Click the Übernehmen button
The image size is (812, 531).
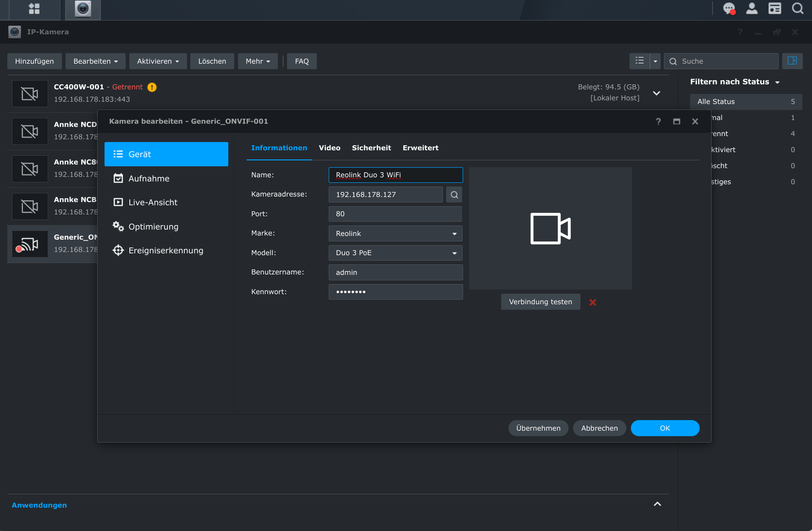click(538, 428)
